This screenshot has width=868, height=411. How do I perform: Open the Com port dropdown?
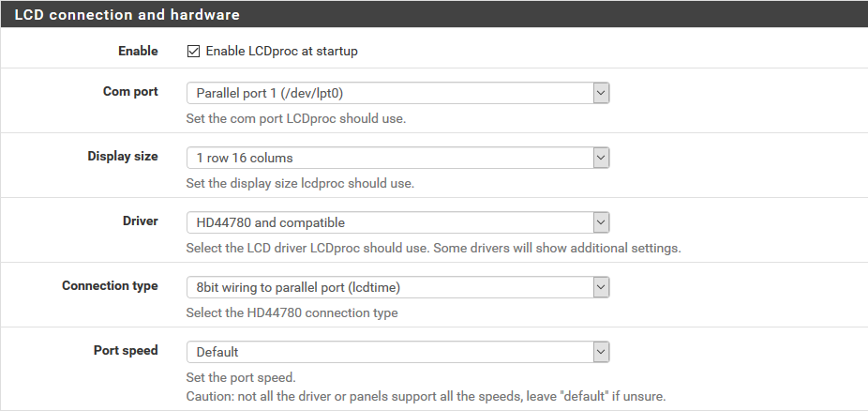tap(397, 93)
